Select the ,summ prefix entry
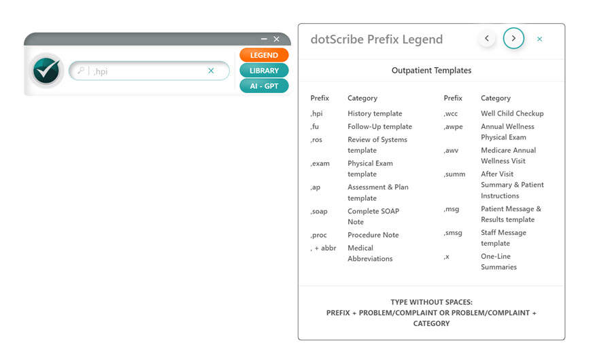The width and height of the screenshot is (612, 364). coord(454,175)
